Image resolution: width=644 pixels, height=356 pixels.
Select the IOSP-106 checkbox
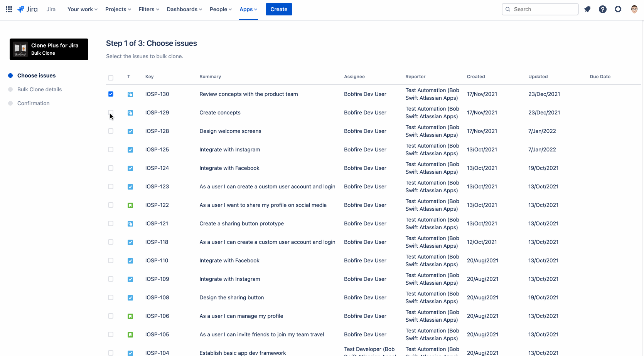click(111, 316)
